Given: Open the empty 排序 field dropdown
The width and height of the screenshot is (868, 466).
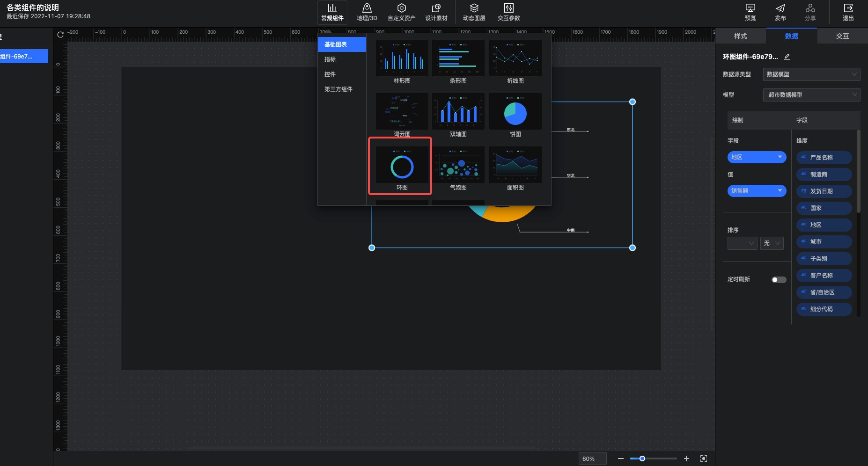Looking at the screenshot, I should coord(742,243).
